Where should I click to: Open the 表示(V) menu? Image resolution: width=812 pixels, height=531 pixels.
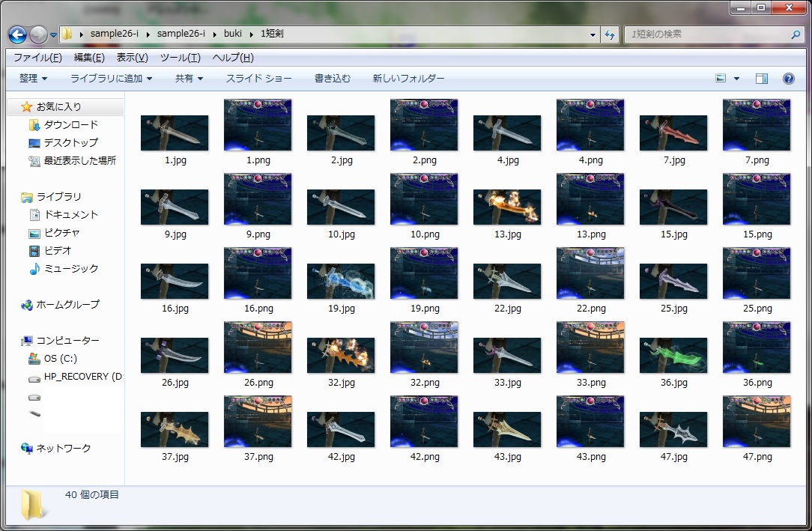[x=132, y=58]
